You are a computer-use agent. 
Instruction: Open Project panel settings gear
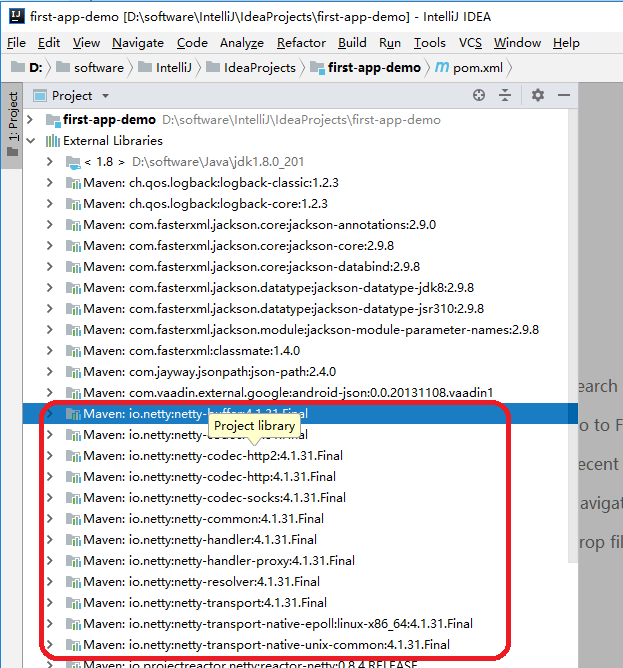pyautogui.click(x=538, y=95)
